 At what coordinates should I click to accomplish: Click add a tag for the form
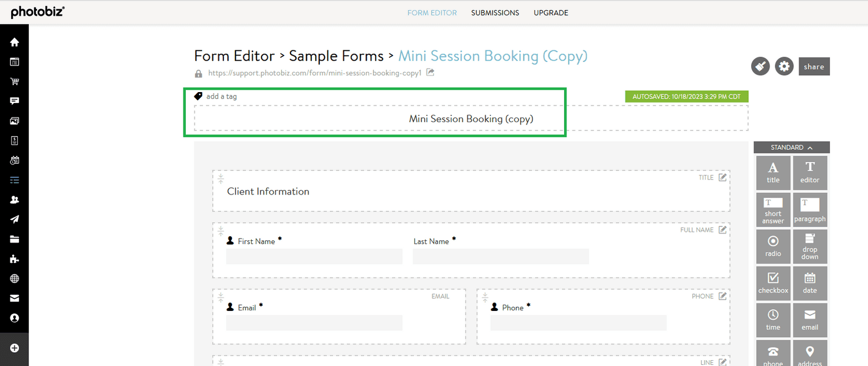(x=221, y=96)
